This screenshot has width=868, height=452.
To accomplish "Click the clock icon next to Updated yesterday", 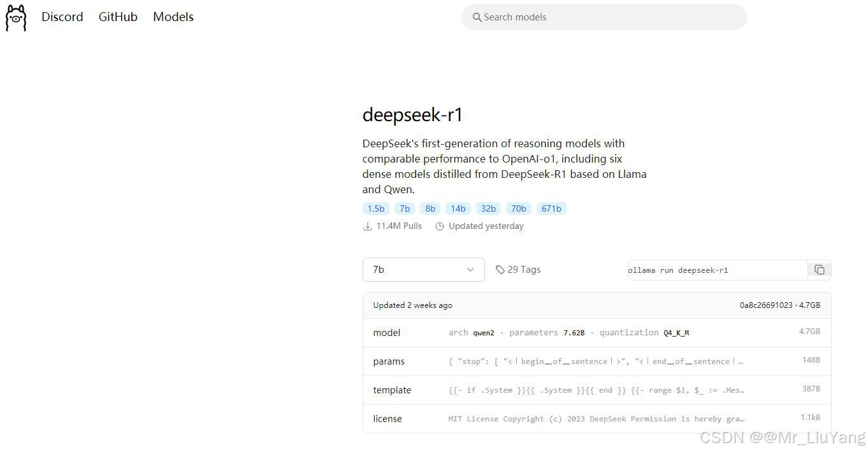I will [440, 226].
